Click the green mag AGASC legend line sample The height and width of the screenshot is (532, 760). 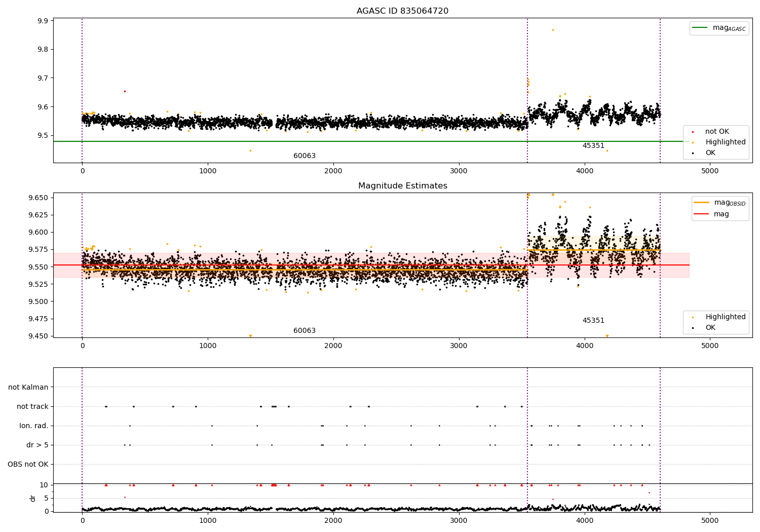click(x=700, y=28)
